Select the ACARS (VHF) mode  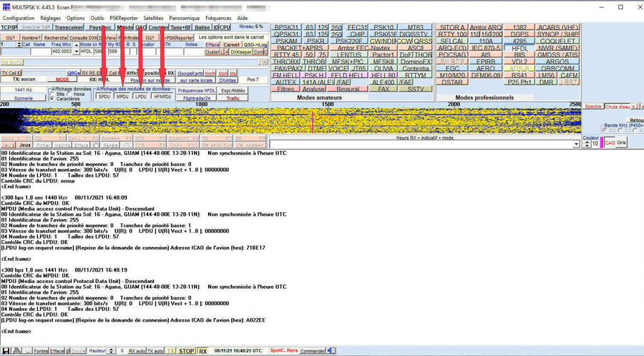(557, 27)
